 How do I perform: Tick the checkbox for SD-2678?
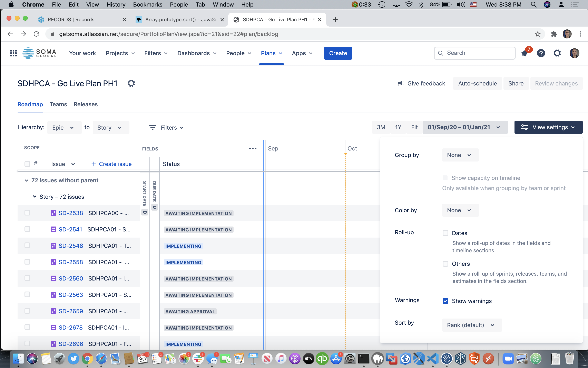tap(27, 327)
